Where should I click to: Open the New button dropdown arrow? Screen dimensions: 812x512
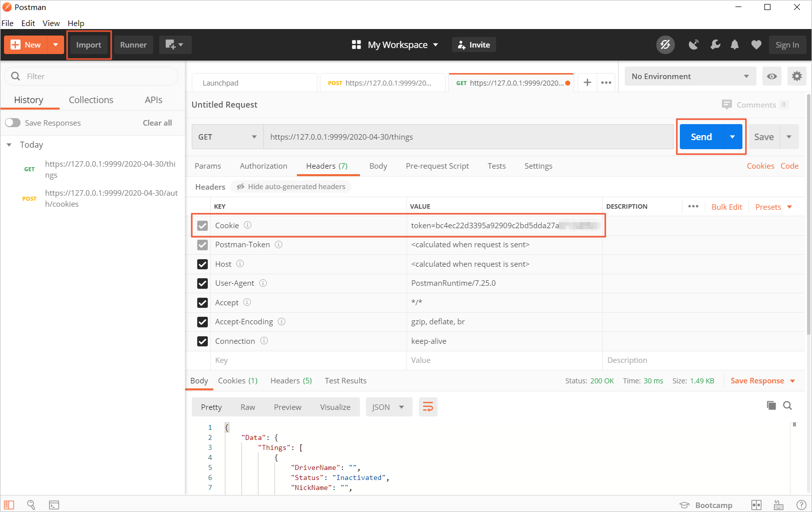(x=56, y=45)
